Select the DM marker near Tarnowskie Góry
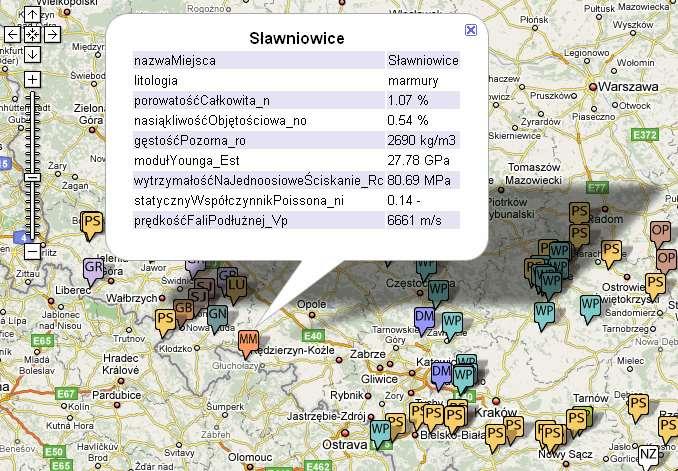678x471 pixels. coord(424,320)
